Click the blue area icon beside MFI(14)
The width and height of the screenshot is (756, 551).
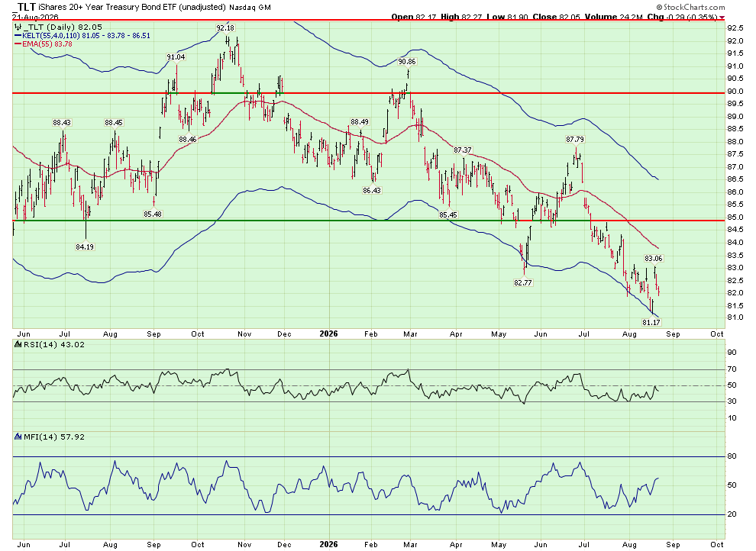[18, 437]
